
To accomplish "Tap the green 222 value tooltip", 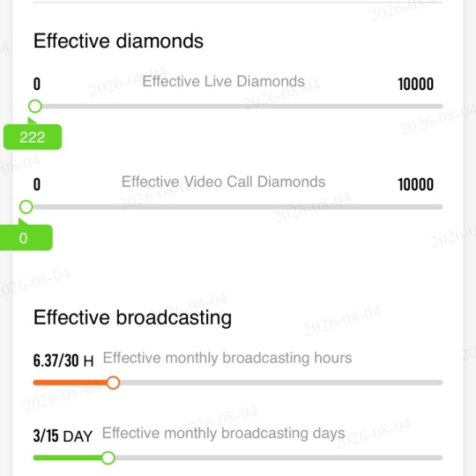I will click(33, 137).
